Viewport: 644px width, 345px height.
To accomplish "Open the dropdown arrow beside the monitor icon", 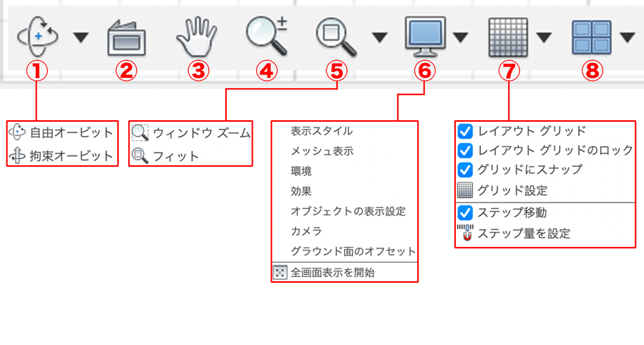I will (461, 38).
